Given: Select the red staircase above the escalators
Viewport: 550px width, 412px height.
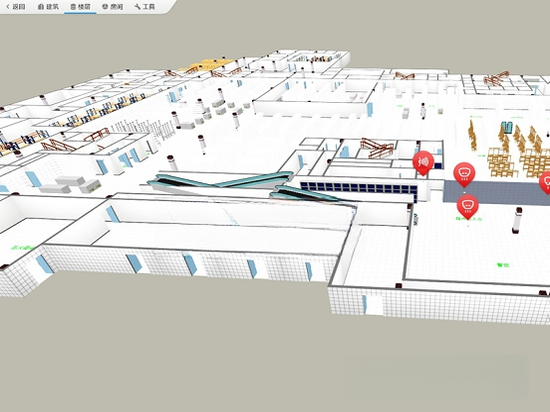Looking at the screenshot, I should (x=377, y=147).
